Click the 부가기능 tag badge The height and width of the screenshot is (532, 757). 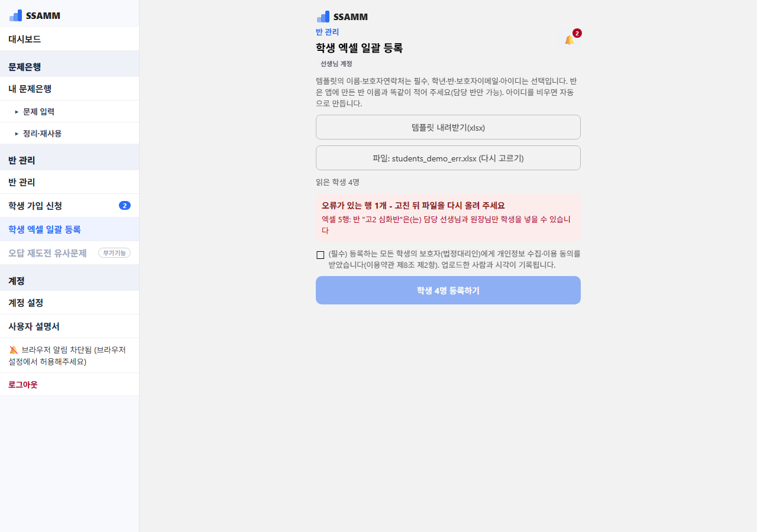(114, 253)
